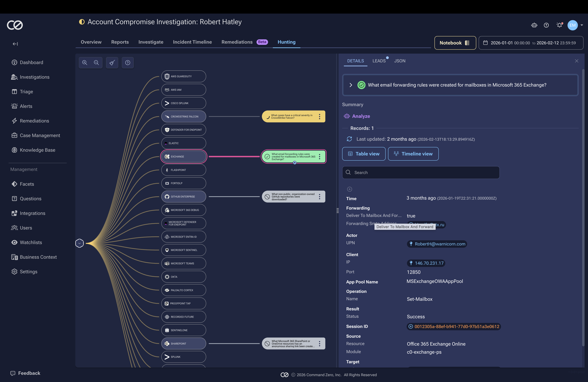The height and width of the screenshot is (382, 588).
Task: Expand the email forwarding rules question chevron
Action: pyautogui.click(x=351, y=85)
